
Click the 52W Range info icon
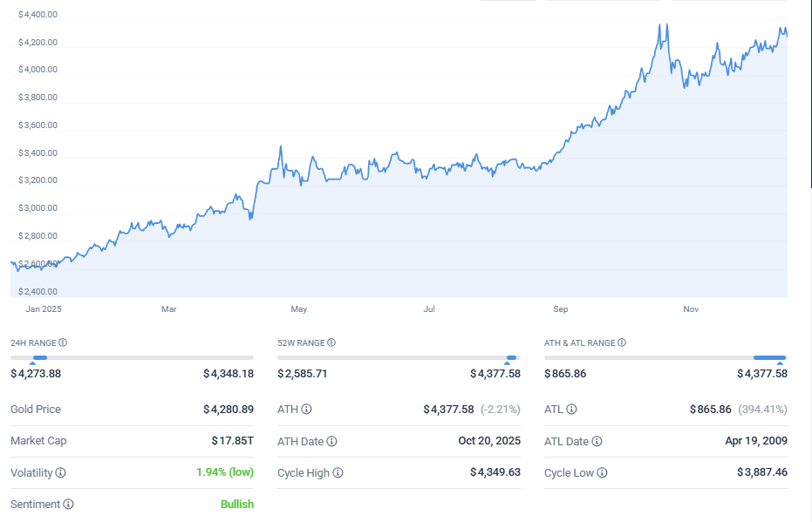coord(330,343)
